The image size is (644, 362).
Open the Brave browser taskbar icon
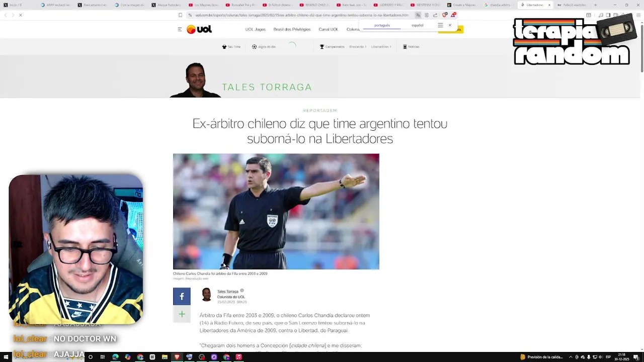click(177, 357)
